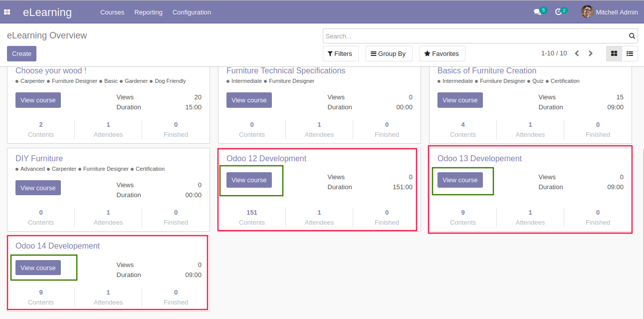Open the conversations chat icon
Image resolution: width=644 pixels, height=319 pixels.
coord(537,12)
